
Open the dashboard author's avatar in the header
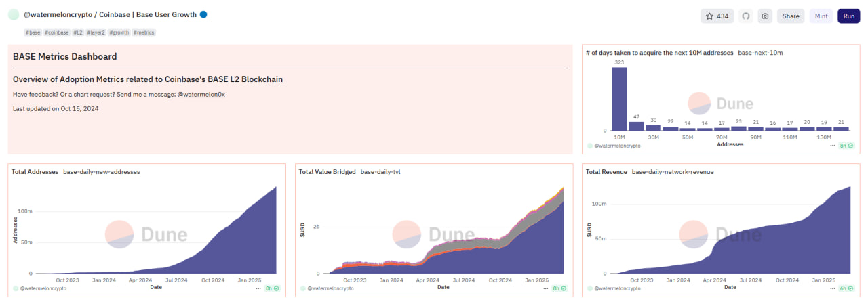(x=14, y=14)
